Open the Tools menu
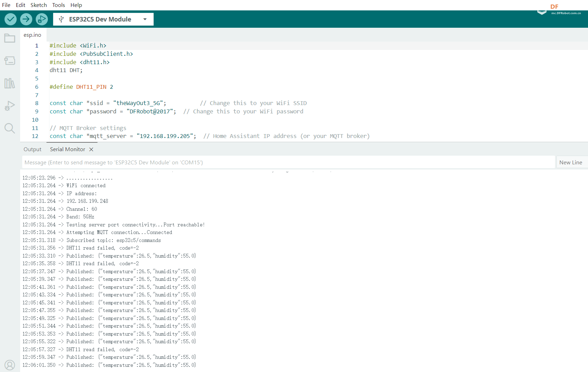 [x=59, y=5]
